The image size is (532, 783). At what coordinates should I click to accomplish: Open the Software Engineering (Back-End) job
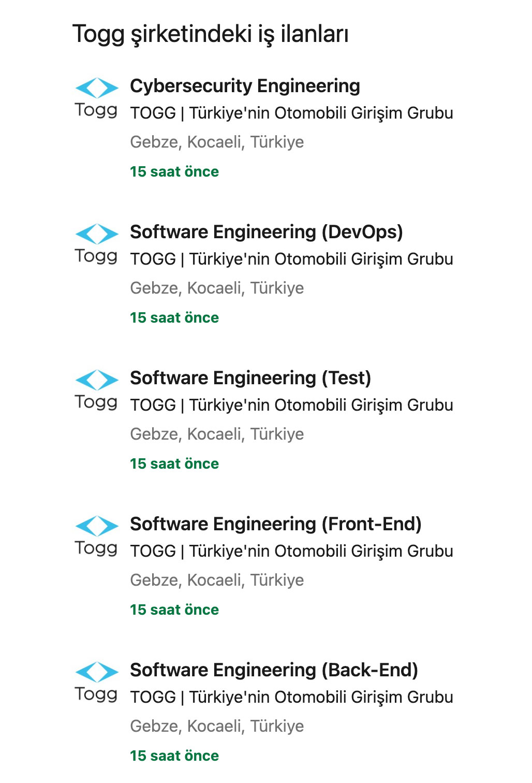pyautogui.click(x=274, y=670)
